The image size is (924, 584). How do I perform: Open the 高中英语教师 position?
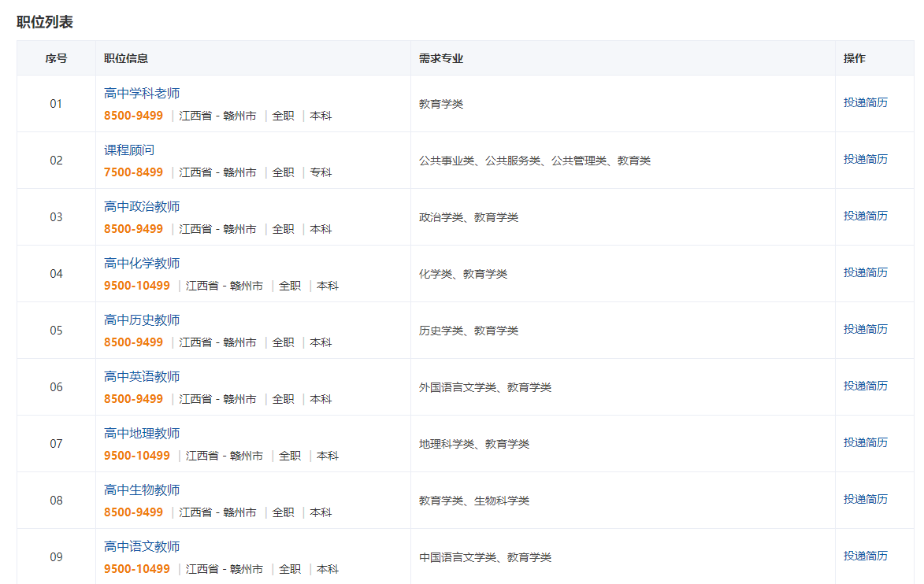(142, 377)
